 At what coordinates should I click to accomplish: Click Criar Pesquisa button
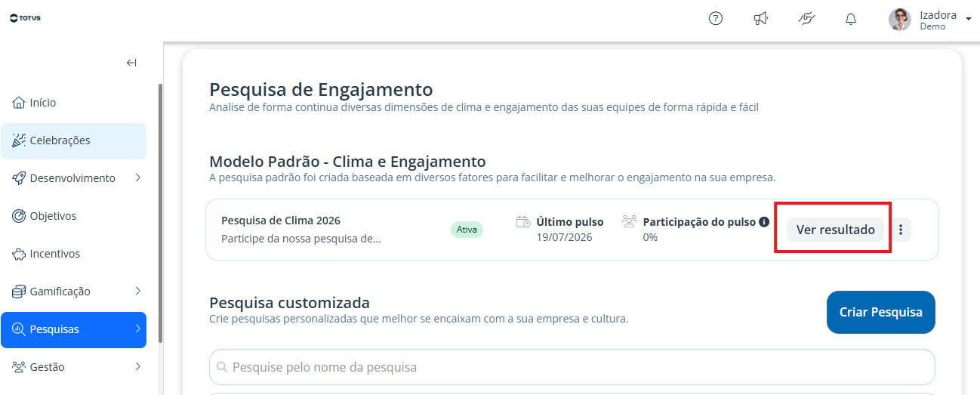coord(881,312)
